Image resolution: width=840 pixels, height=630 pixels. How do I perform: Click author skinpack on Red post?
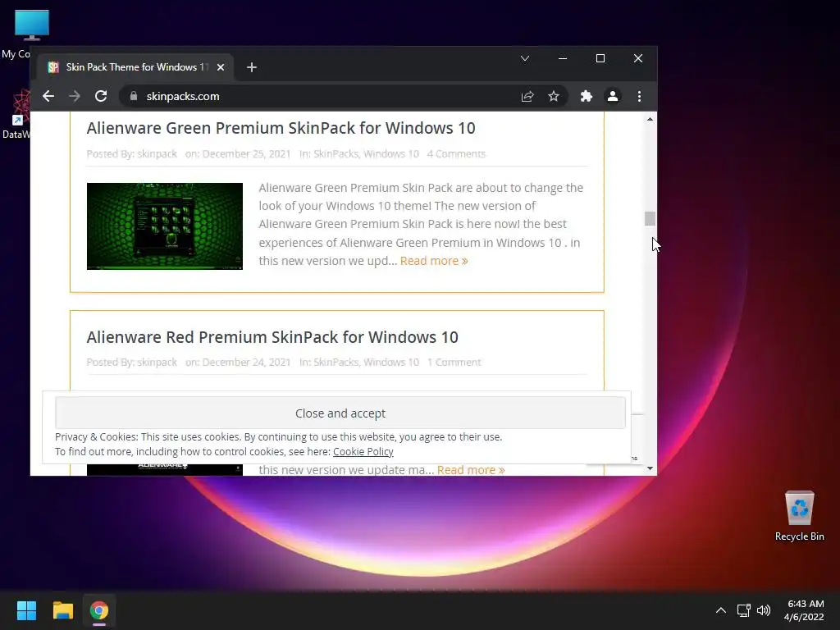click(x=157, y=363)
